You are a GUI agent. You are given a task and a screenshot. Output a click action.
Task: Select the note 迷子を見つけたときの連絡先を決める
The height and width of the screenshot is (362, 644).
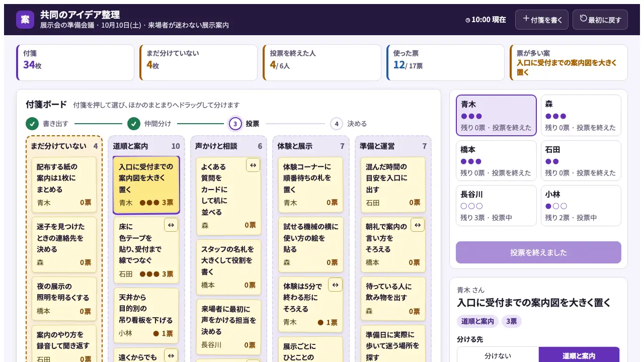pyautogui.click(x=64, y=244)
